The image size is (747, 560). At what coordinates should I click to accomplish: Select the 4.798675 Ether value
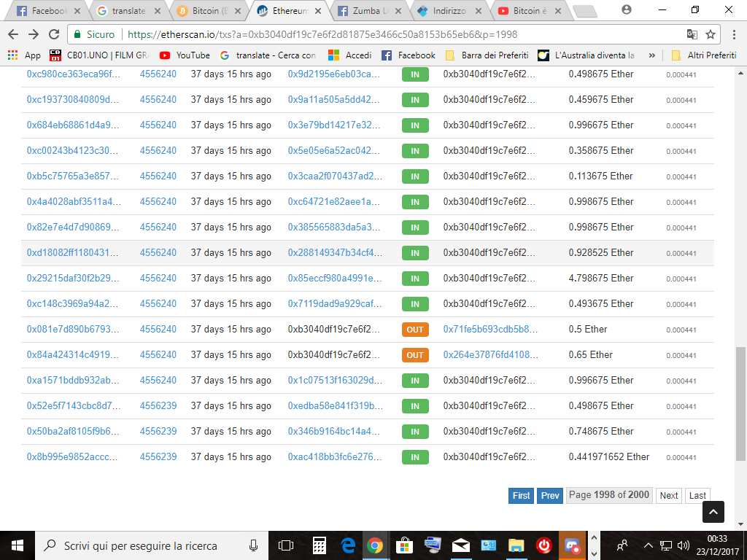(601, 278)
